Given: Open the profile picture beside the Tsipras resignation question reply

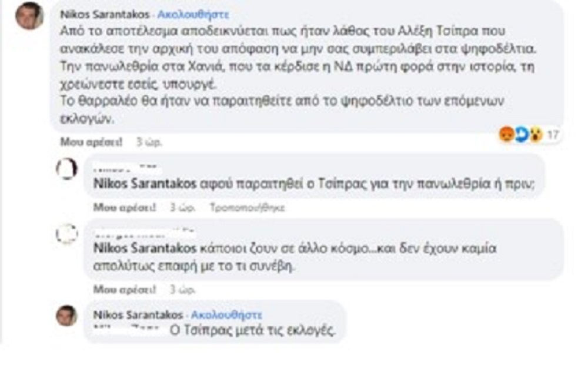Looking at the screenshot, I should 66,170.
